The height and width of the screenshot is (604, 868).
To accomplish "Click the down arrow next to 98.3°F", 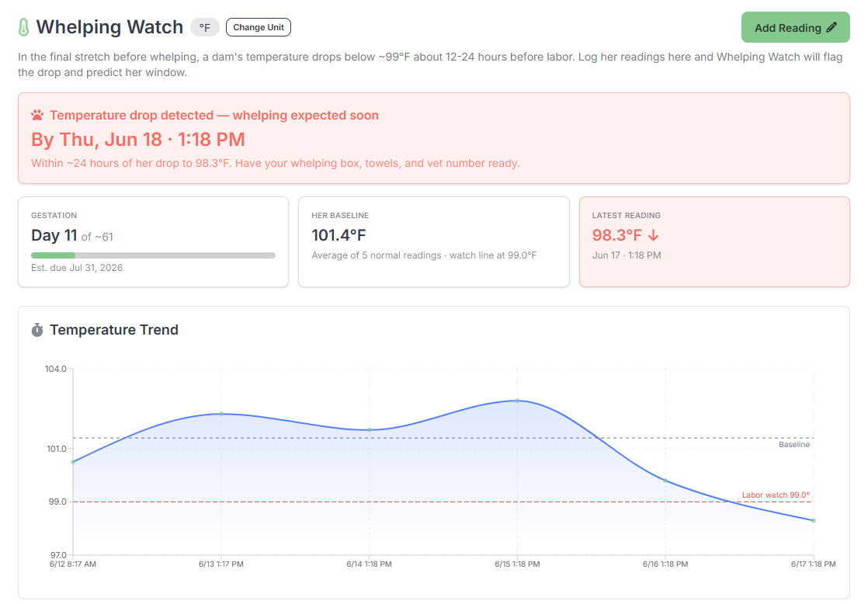I will (x=653, y=235).
